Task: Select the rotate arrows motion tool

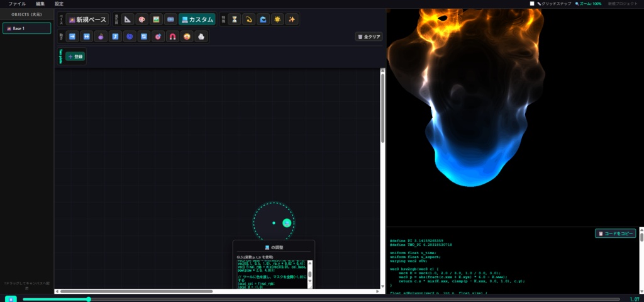Action: tap(144, 36)
